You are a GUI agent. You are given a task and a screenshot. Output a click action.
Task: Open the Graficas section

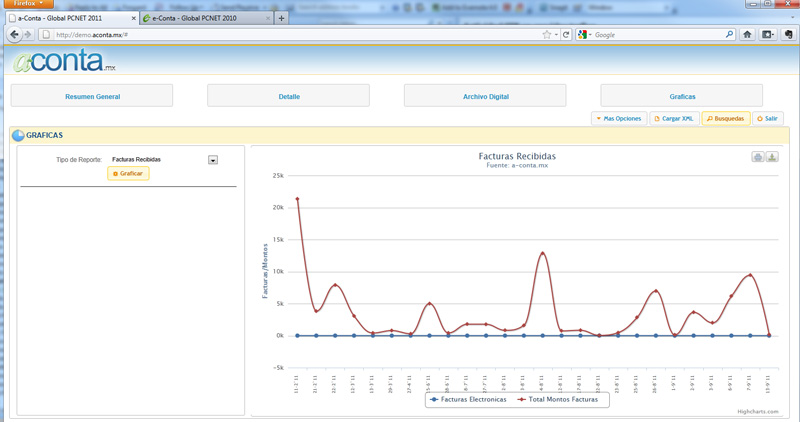point(682,96)
